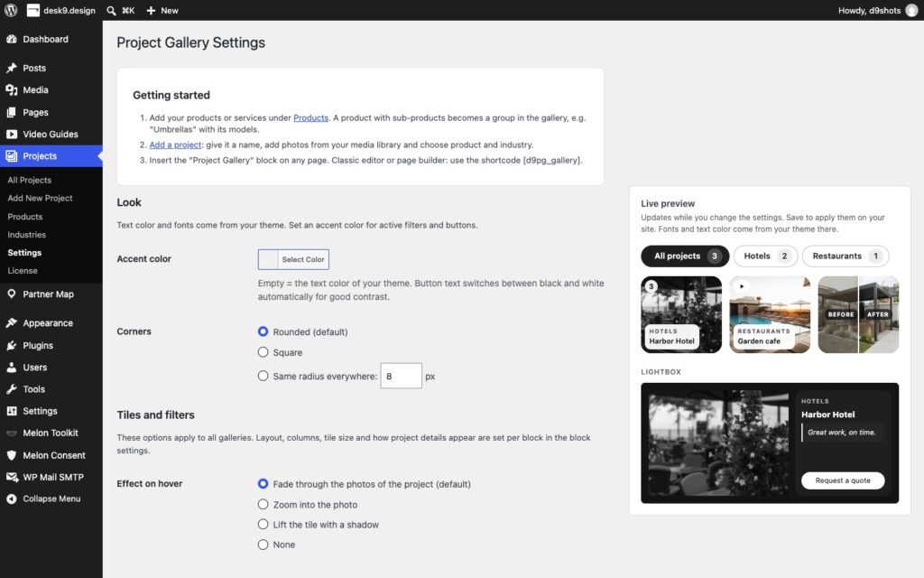Select Zoom into the photo hover effect

click(263, 504)
